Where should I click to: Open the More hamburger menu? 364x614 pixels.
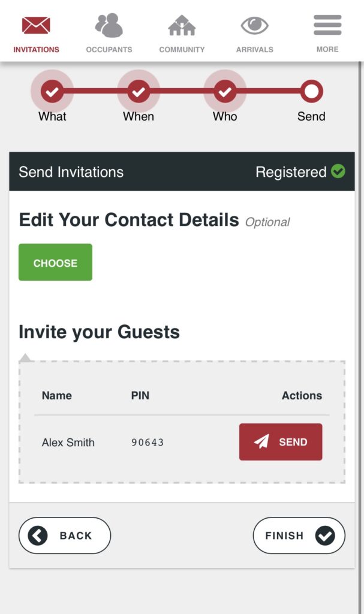click(x=327, y=25)
